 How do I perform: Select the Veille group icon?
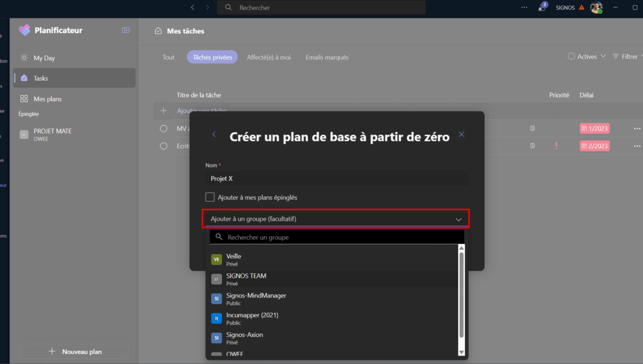[217, 260]
